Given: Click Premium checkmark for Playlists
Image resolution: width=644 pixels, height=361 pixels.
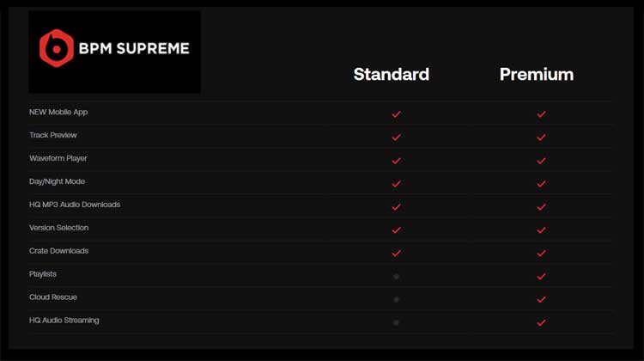Looking at the screenshot, I should coord(541,276).
